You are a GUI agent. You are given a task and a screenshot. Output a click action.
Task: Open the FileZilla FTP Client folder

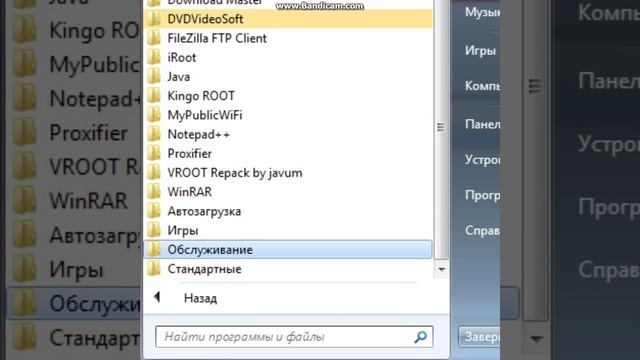(288, 38)
